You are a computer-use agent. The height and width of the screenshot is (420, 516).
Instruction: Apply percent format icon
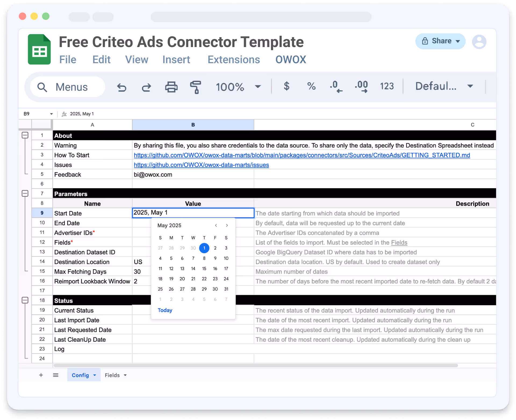[311, 86]
